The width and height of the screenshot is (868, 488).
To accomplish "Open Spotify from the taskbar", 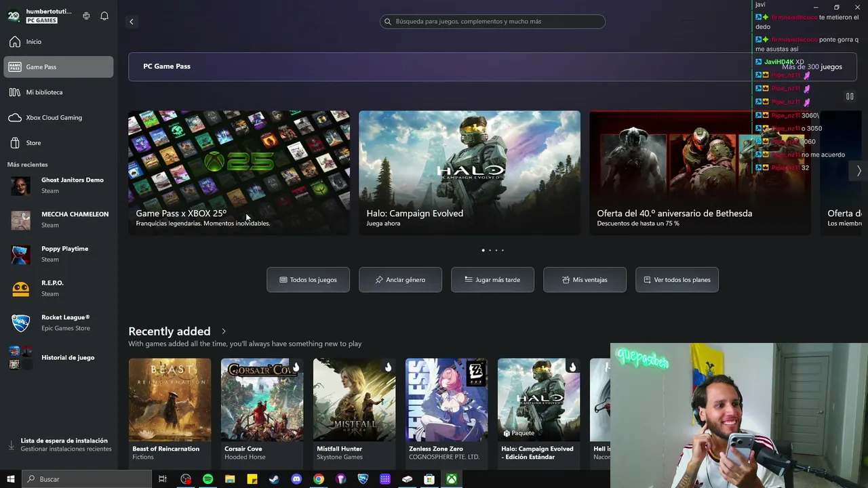I will [208, 479].
